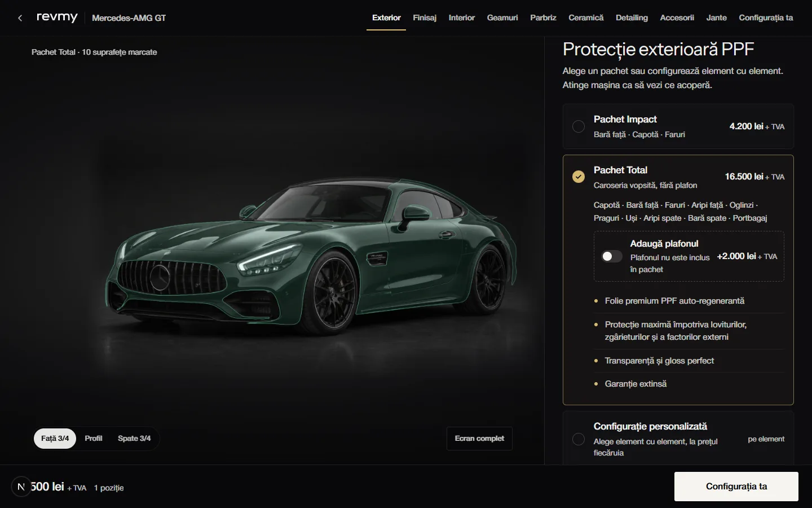Click the 4.200 lei price
This screenshot has height=508, width=812.
pyautogui.click(x=746, y=126)
